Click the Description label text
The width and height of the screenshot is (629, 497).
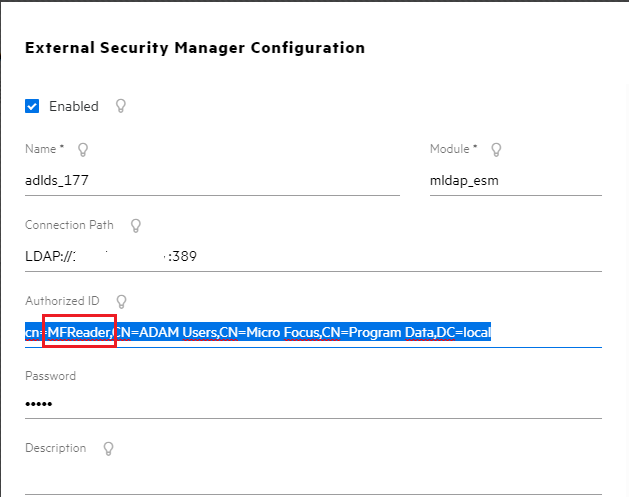pyautogui.click(x=56, y=448)
